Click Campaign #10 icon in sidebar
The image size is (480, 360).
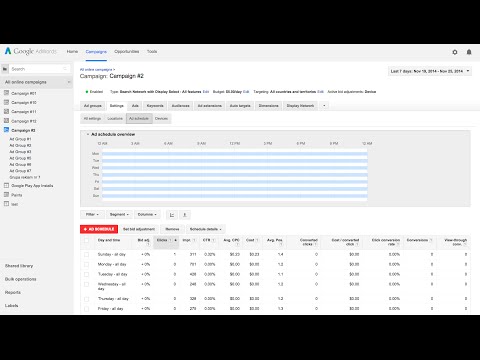point(6,102)
